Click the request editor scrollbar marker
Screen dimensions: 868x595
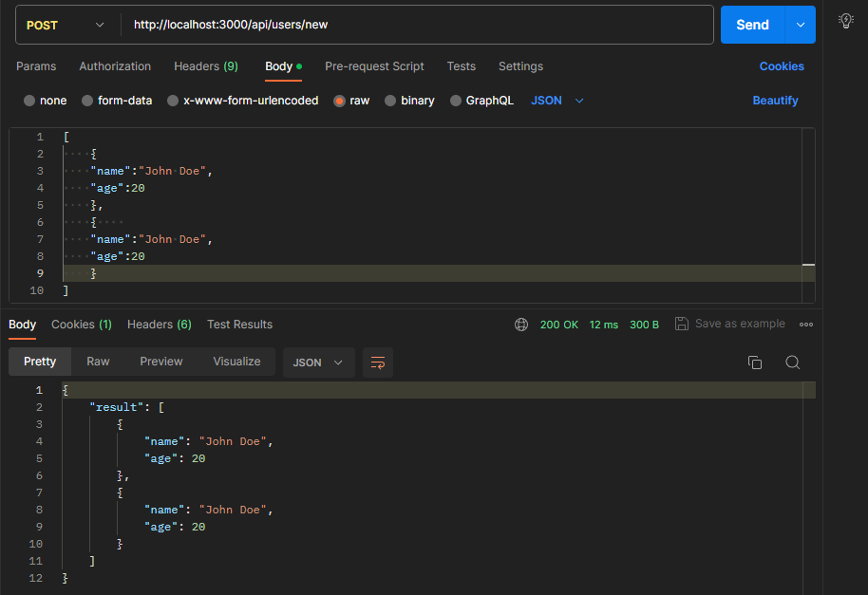(x=808, y=265)
